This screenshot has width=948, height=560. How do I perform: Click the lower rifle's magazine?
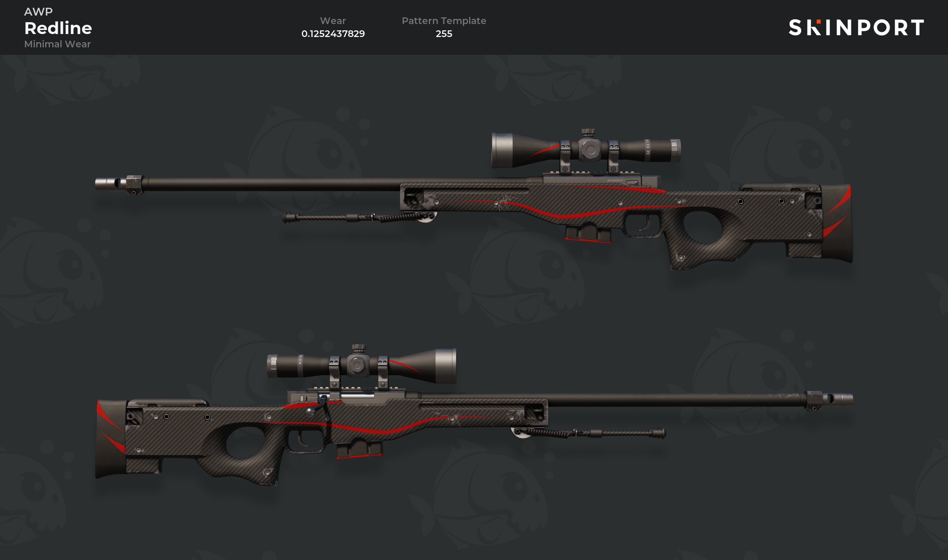pos(360,449)
